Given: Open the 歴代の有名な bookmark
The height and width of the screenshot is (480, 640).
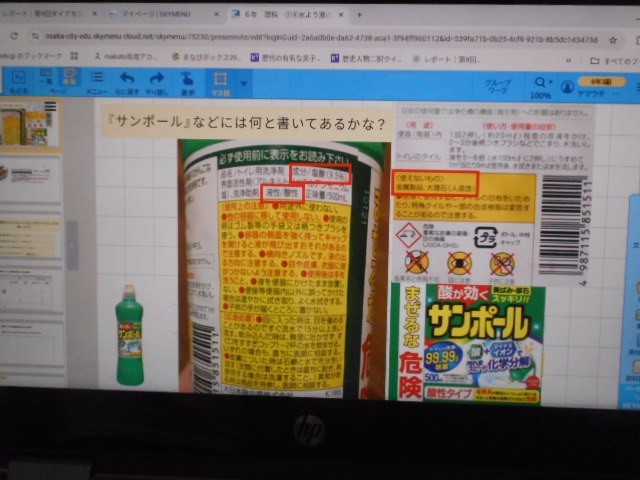Looking at the screenshot, I should [284, 58].
